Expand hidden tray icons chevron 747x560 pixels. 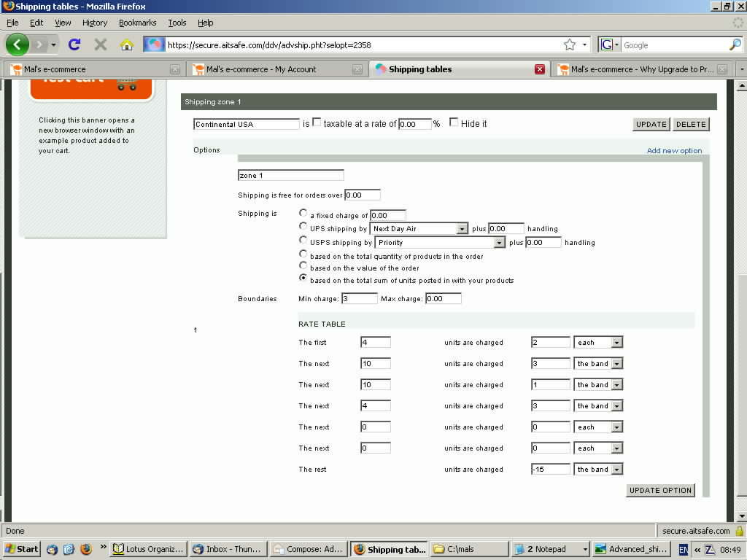pos(697,550)
